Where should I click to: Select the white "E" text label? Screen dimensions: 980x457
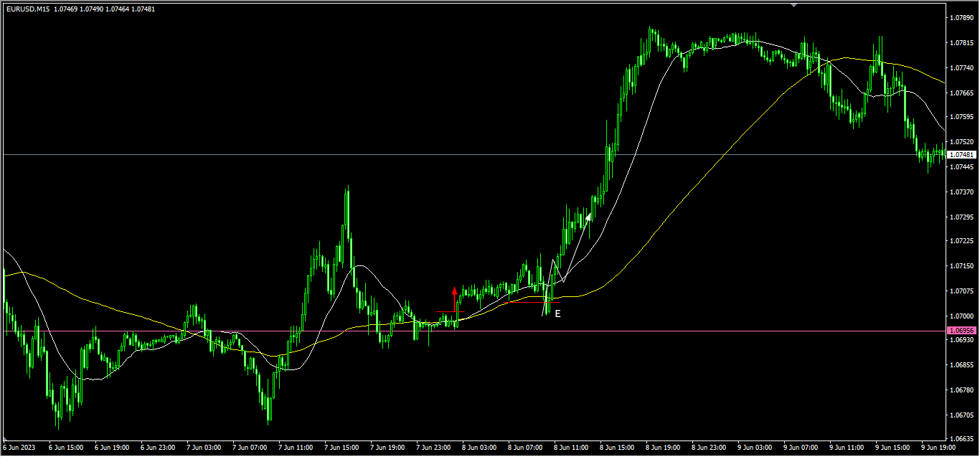coord(557,314)
